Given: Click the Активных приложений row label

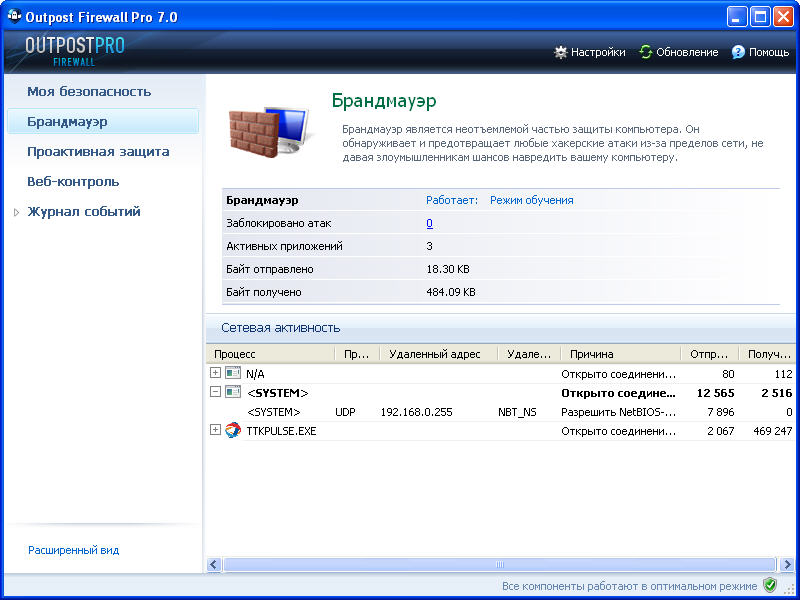Looking at the screenshot, I should 284,246.
